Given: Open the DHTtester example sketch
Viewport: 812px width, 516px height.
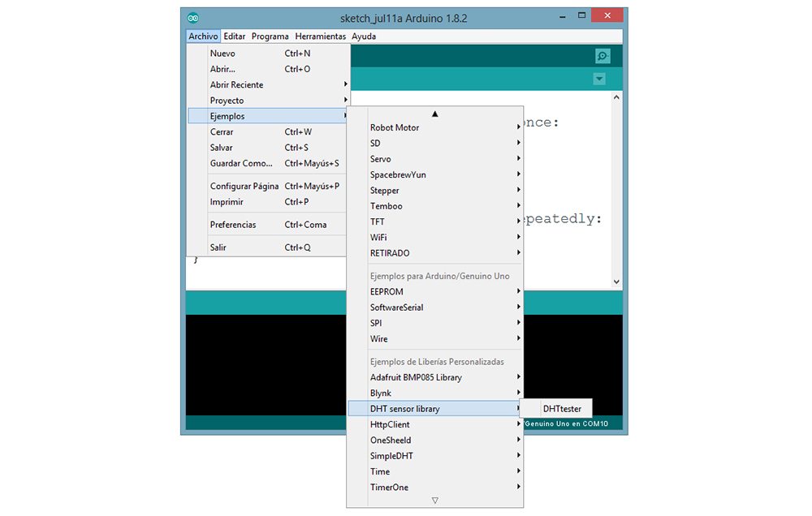Looking at the screenshot, I should tap(562, 409).
